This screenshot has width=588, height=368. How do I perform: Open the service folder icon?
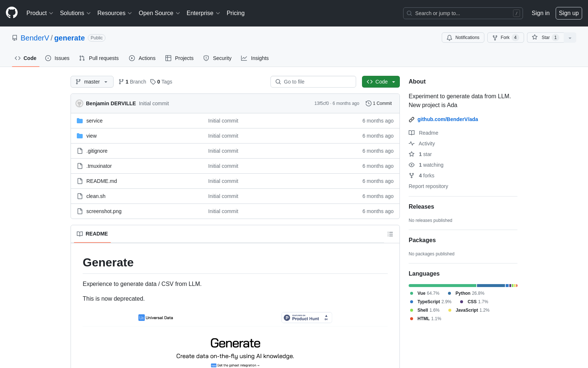tap(80, 121)
